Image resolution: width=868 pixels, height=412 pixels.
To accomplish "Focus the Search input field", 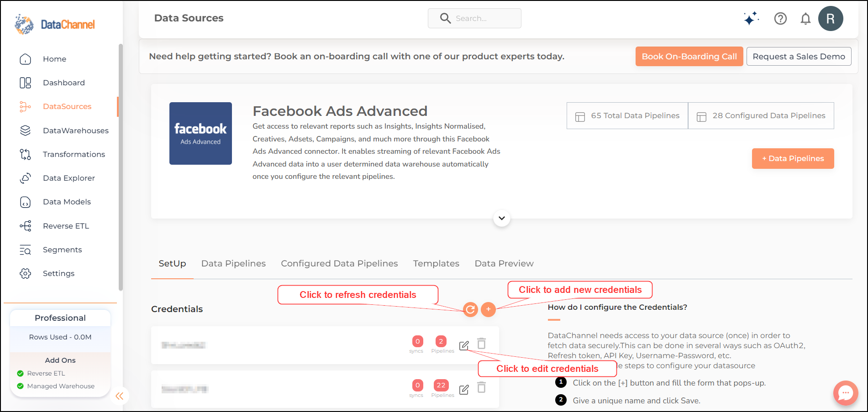I will [x=474, y=18].
